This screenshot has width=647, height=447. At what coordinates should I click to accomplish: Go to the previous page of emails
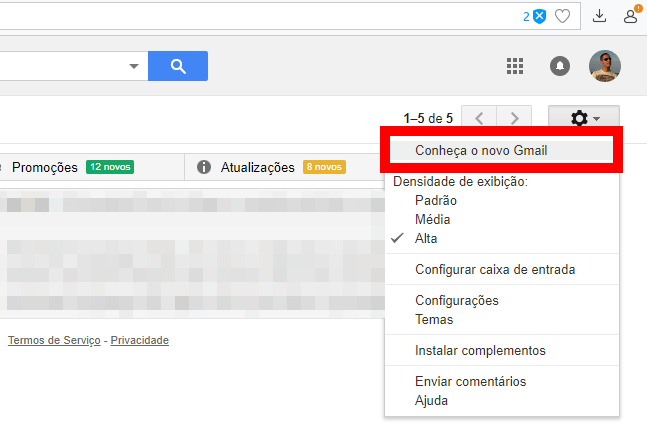coord(479,119)
